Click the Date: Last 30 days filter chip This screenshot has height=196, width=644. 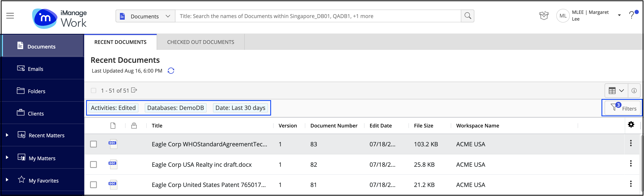point(240,108)
